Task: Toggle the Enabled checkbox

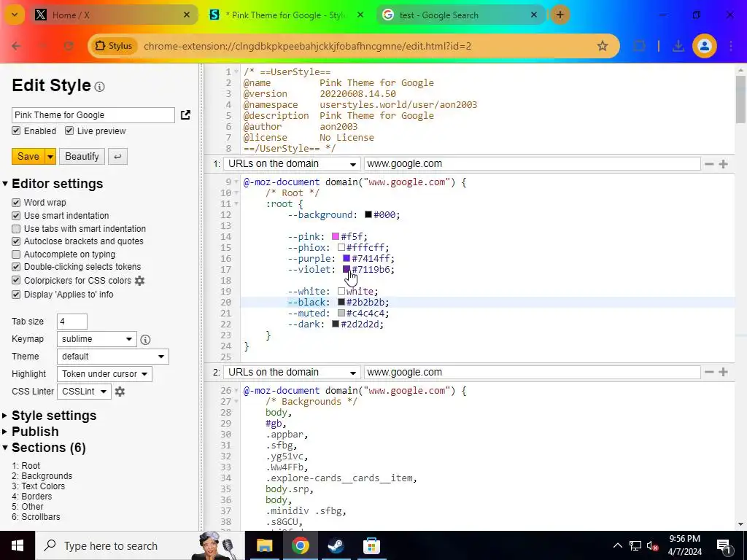Action: click(x=16, y=131)
